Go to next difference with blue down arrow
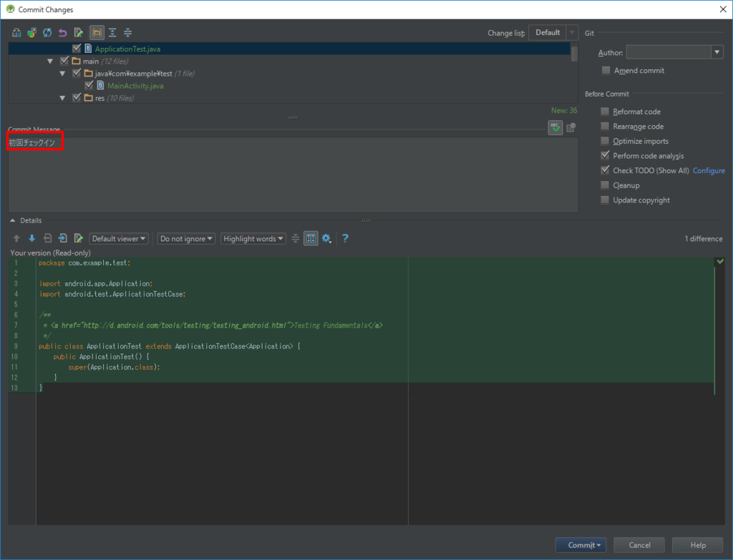 (31, 239)
